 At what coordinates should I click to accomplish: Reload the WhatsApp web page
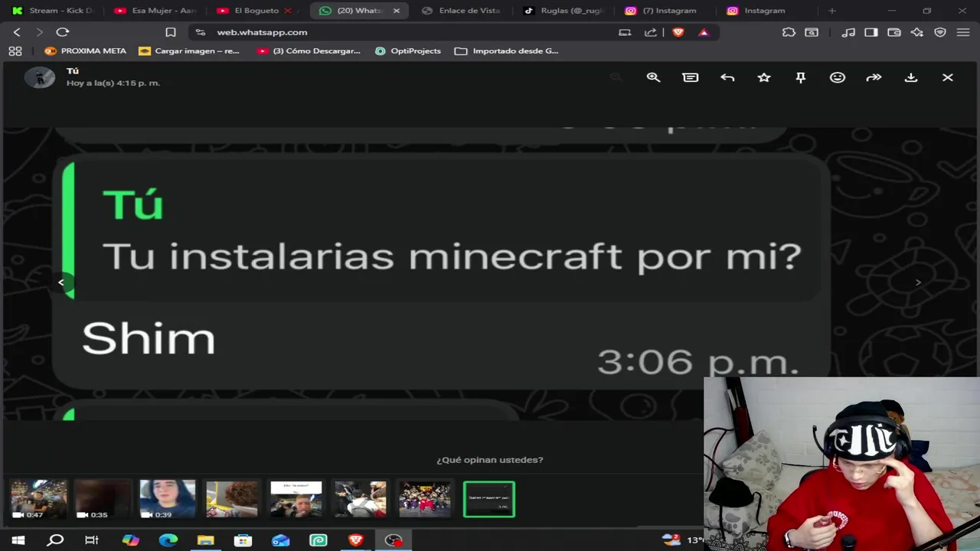(x=63, y=32)
